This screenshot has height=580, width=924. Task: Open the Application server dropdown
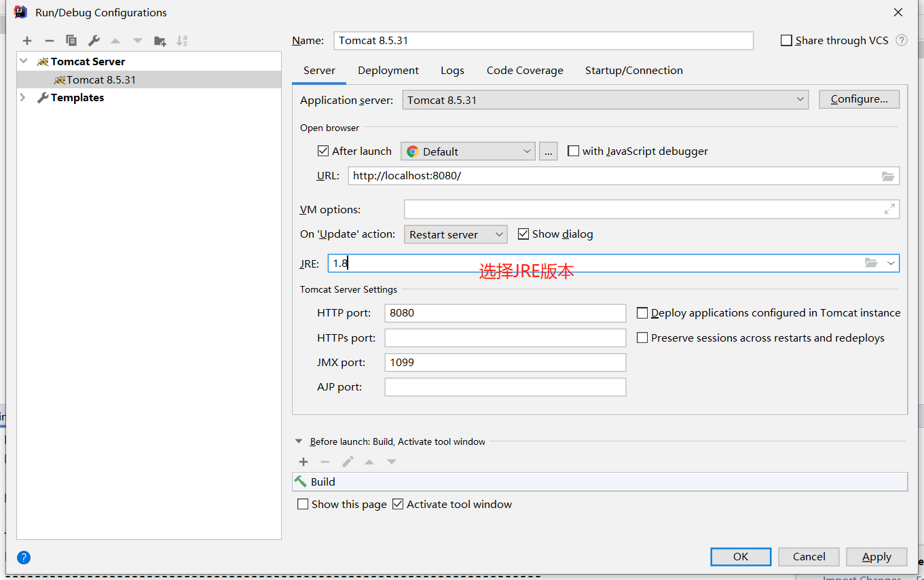(605, 100)
